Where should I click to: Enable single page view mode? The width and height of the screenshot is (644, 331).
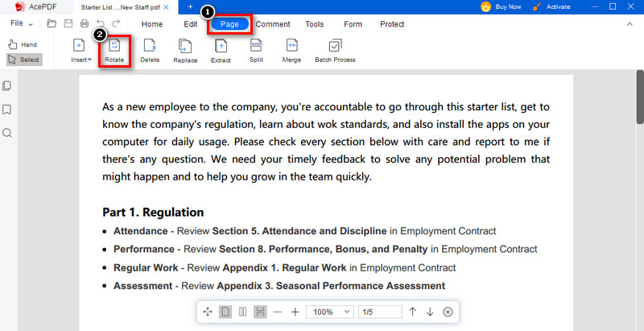[225, 312]
